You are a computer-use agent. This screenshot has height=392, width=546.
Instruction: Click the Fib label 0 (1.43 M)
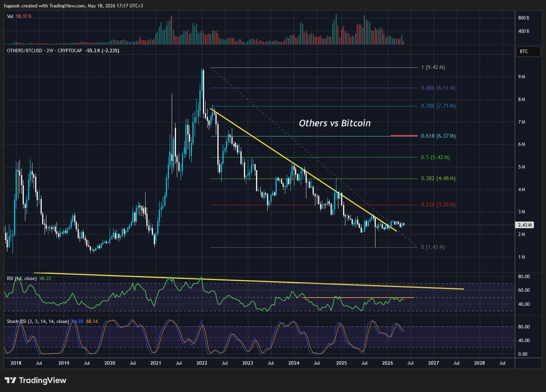pyautogui.click(x=433, y=247)
